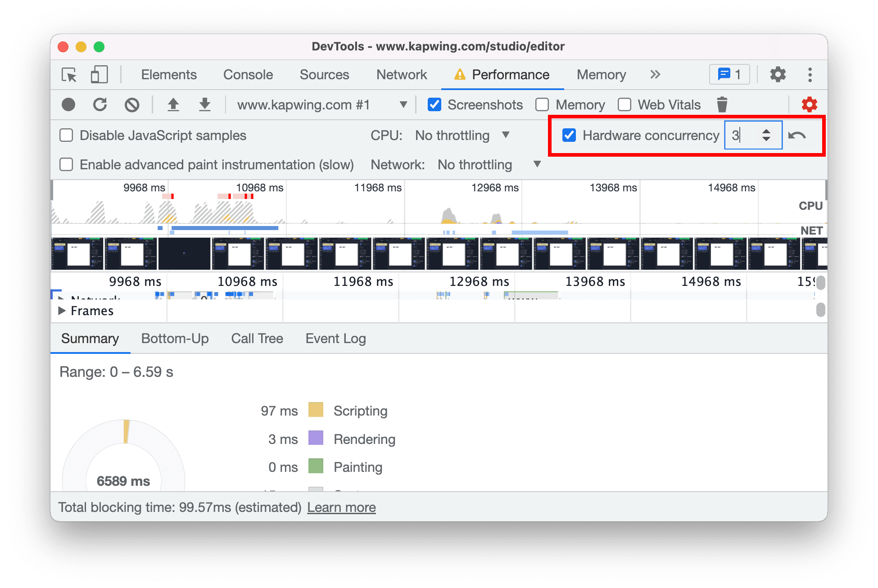878x588 pixels.
Task: Click the record performance button
Action: click(68, 104)
